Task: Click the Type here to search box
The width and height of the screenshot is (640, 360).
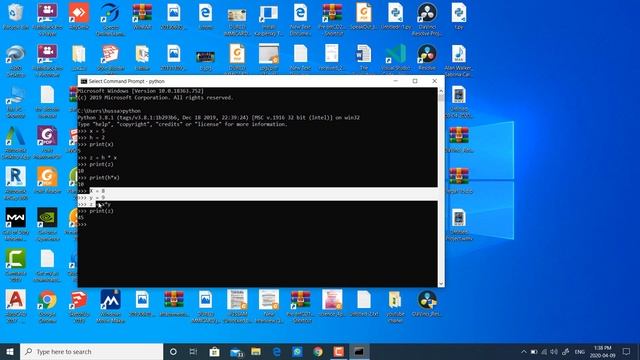Action: point(91,351)
